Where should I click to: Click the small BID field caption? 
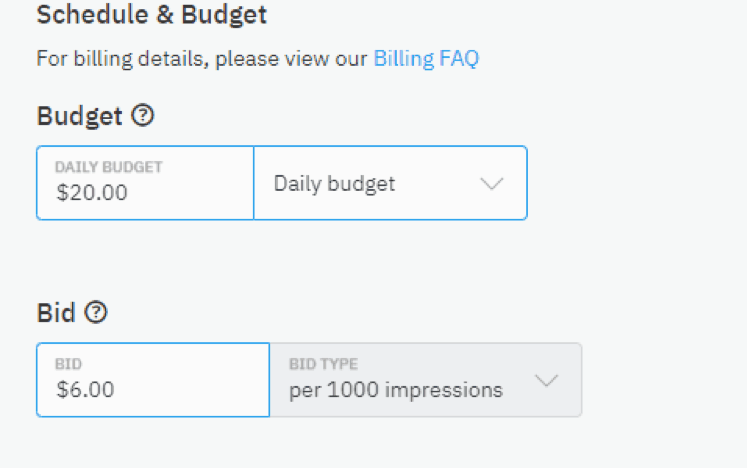(x=69, y=364)
